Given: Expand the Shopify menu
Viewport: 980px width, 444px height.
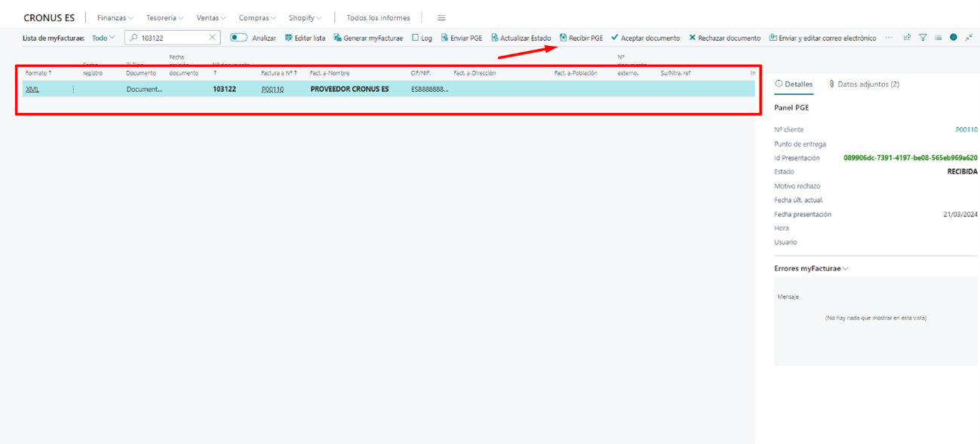Looking at the screenshot, I should tap(305, 18).
